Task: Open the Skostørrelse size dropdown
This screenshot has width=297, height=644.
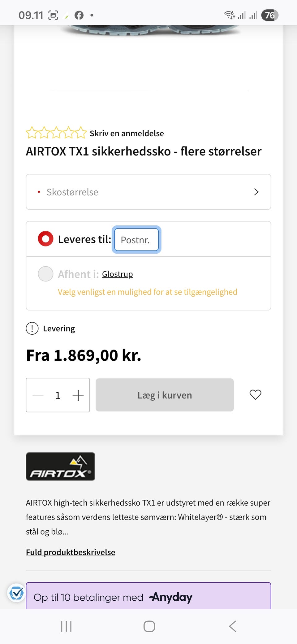Action: point(148,192)
